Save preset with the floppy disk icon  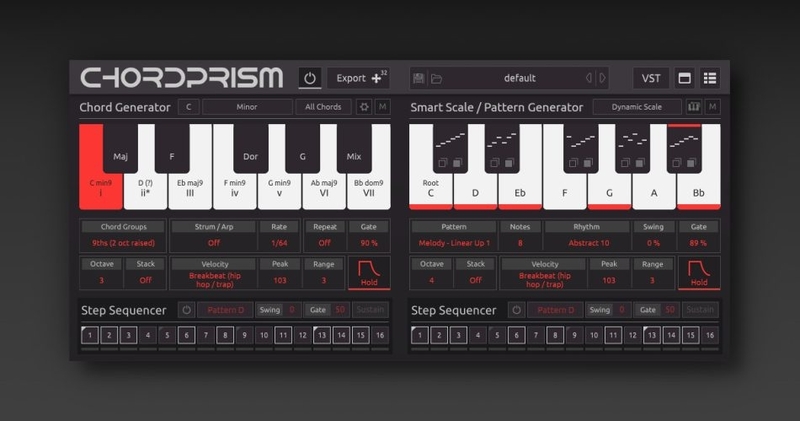[x=418, y=78]
